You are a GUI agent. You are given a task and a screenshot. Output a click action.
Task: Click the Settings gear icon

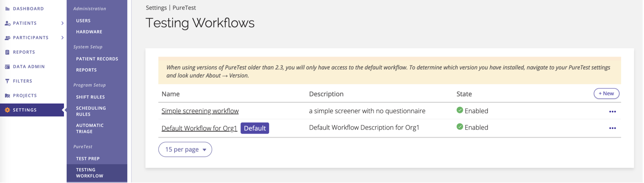pos(7,110)
